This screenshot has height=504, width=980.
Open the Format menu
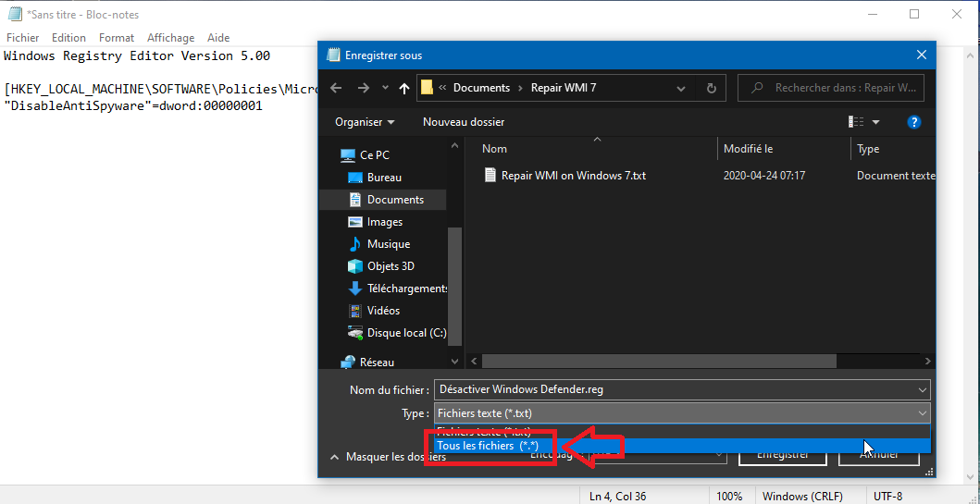coord(117,38)
